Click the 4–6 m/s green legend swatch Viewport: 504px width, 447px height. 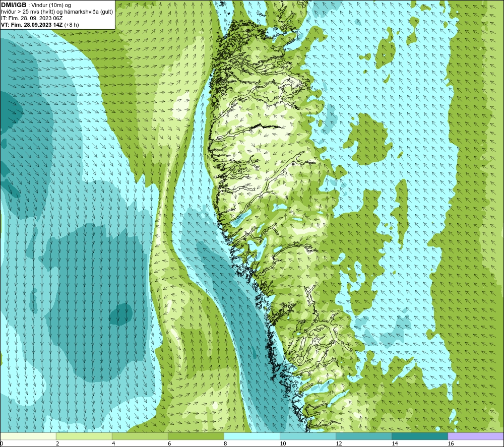point(140,436)
